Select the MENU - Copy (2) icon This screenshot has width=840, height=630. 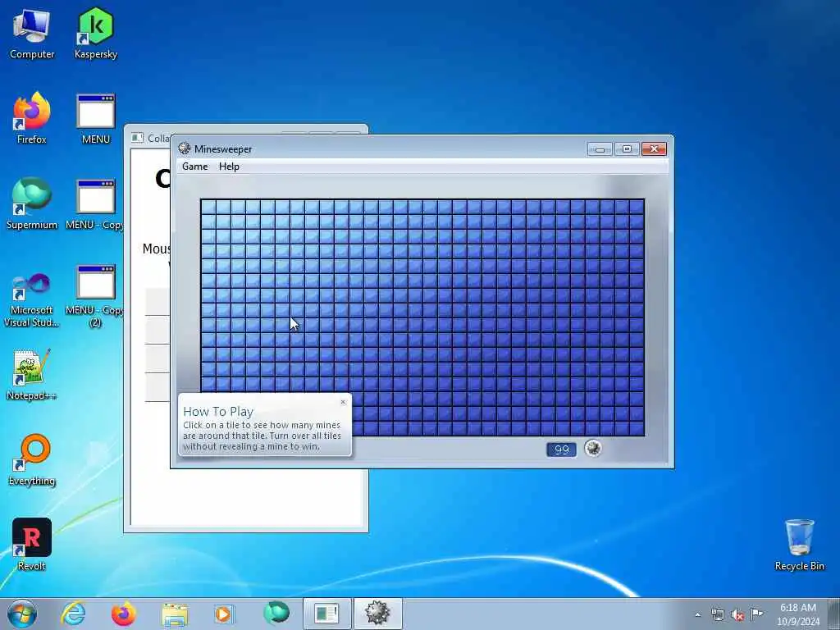pos(95,295)
